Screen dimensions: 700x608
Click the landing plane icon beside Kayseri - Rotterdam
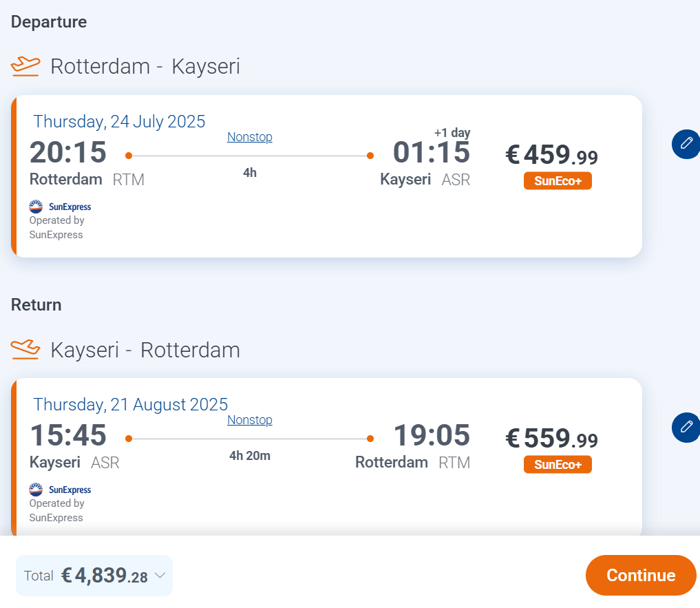click(x=25, y=349)
